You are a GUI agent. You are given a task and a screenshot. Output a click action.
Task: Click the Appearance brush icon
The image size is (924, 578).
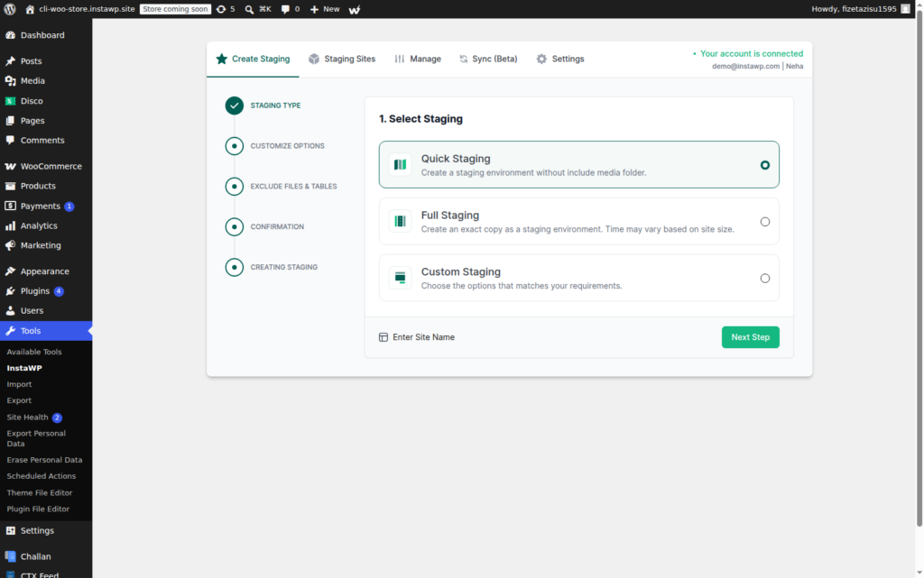(10, 271)
